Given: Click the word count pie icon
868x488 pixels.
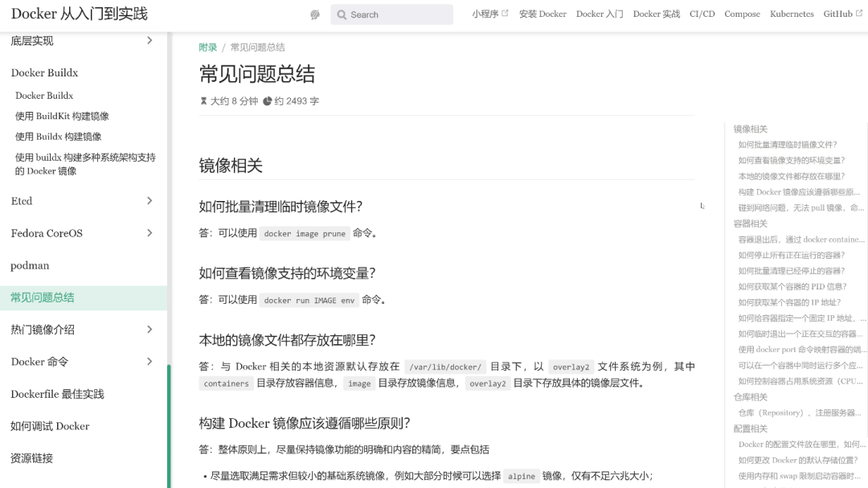Looking at the screenshot, I should (x=268, y=101).
